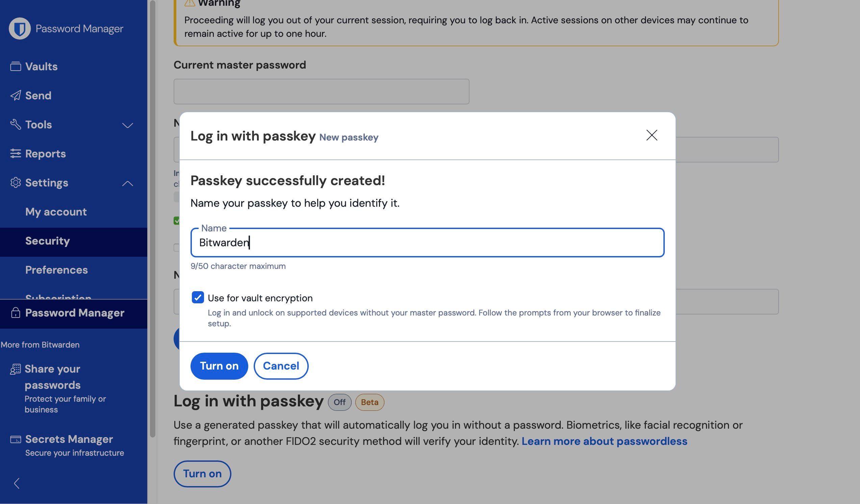Collapse the Settings section chevron
The image size is (860, 504).
point(128,183)
